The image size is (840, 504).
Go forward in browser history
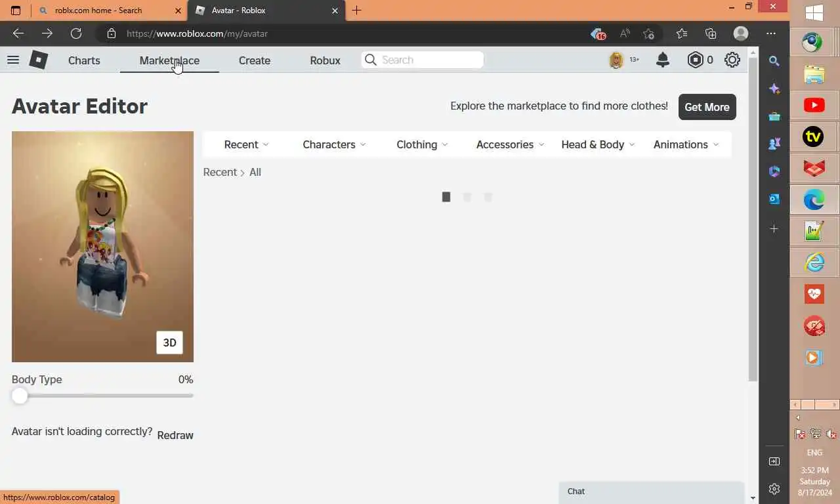[47, 33]
